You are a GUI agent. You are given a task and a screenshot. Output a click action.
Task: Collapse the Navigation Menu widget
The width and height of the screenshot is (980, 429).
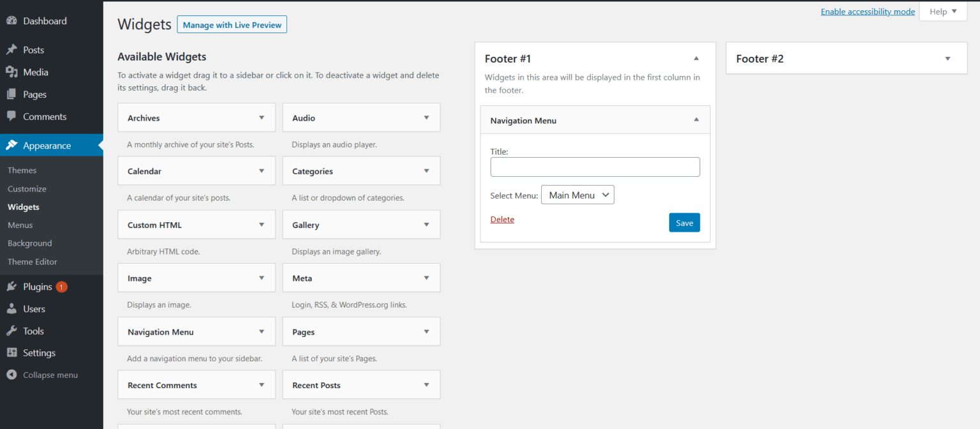(696, 119)
